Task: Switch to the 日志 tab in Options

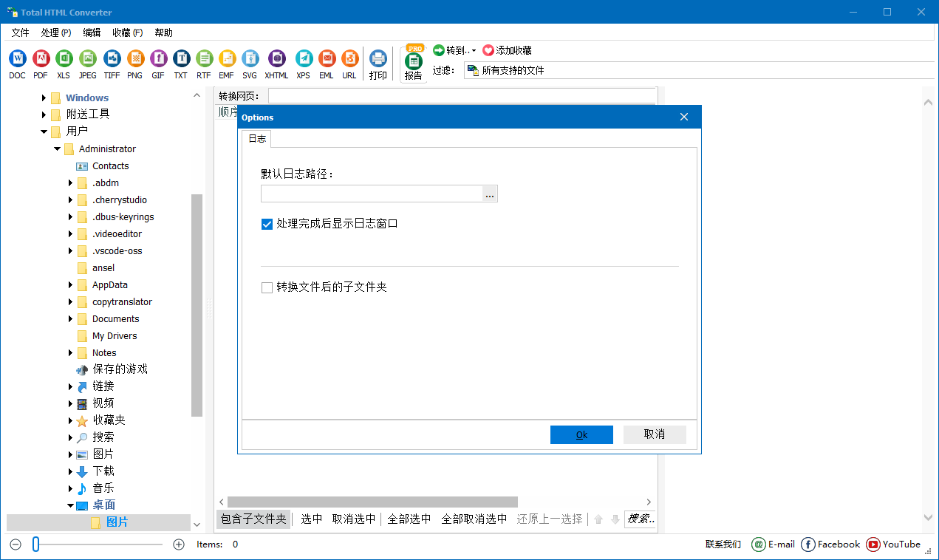Action: click(256, 138)
